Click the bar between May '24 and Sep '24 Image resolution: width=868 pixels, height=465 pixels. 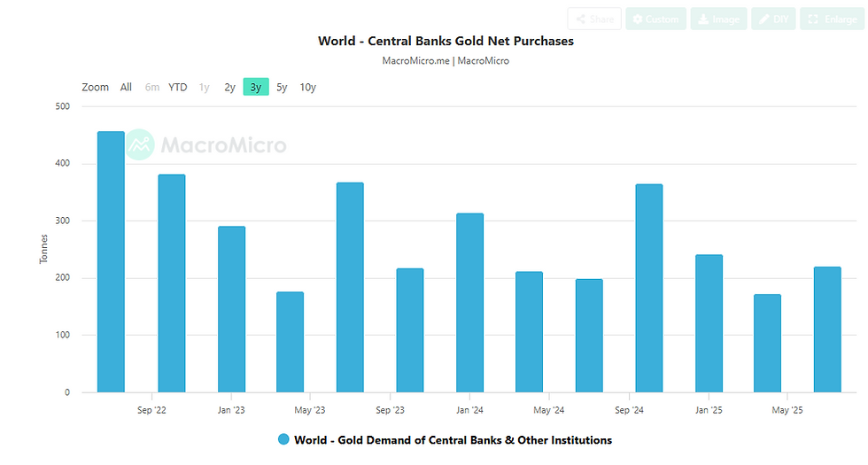point(589,336)
